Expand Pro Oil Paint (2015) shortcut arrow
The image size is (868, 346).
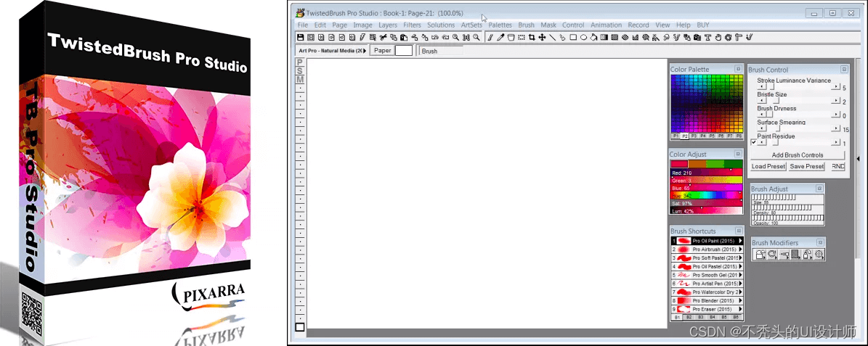point(741,241)
